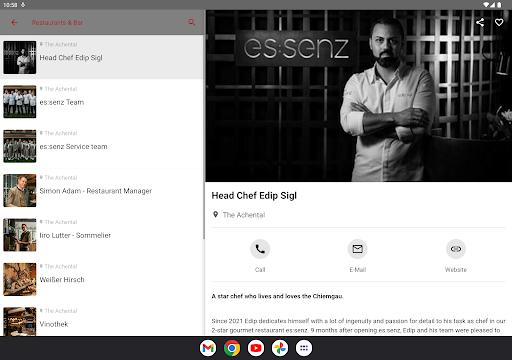The image size is (512, 360).
Task: Open search in Restaurants & Bar list
Action: [192, 22]
